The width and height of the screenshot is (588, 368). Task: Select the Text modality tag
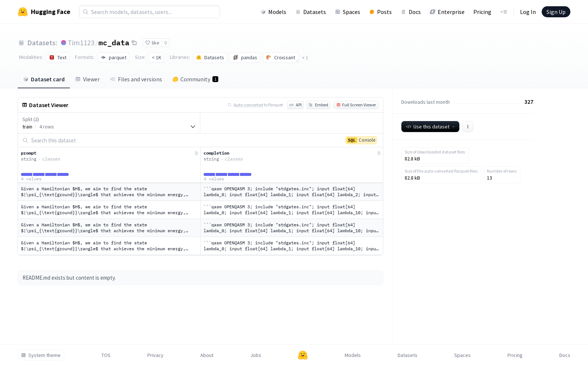pos(58,57)
